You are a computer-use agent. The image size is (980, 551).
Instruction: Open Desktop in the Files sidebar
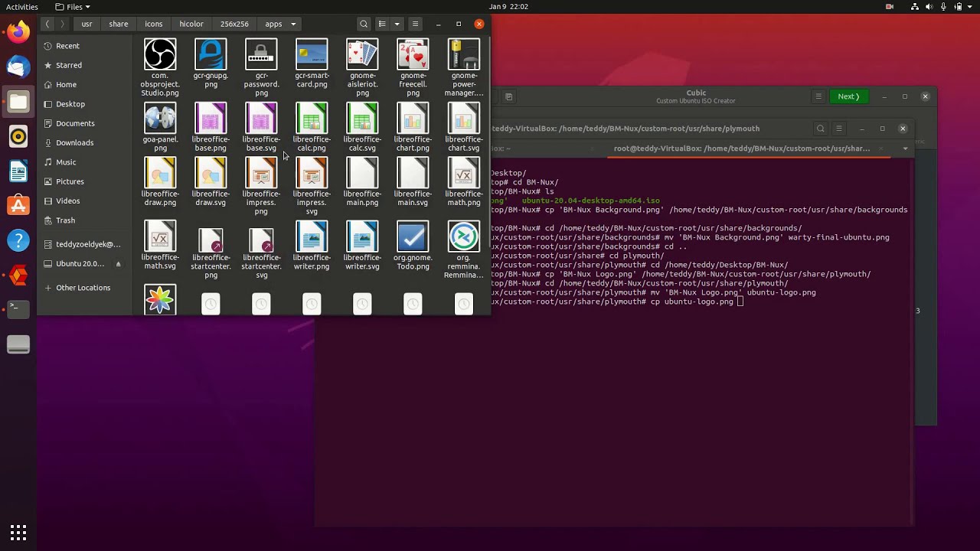[84, 104]
